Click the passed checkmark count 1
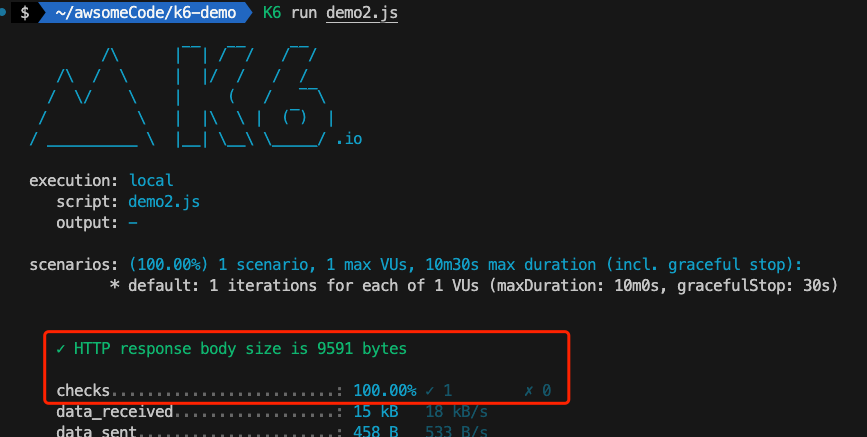 click(439, 391)
